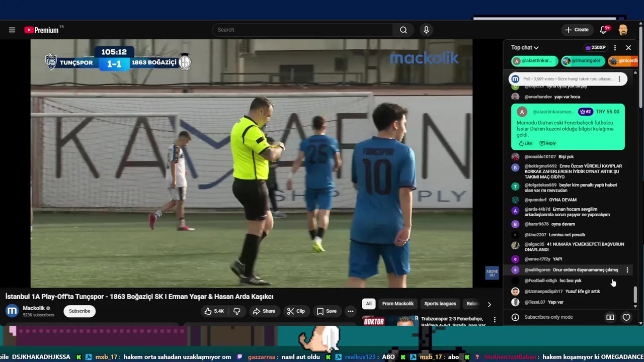The height and width of the screenshot is (362, 644).
Task: Start voice search with microphone icon
Action: 426,30
